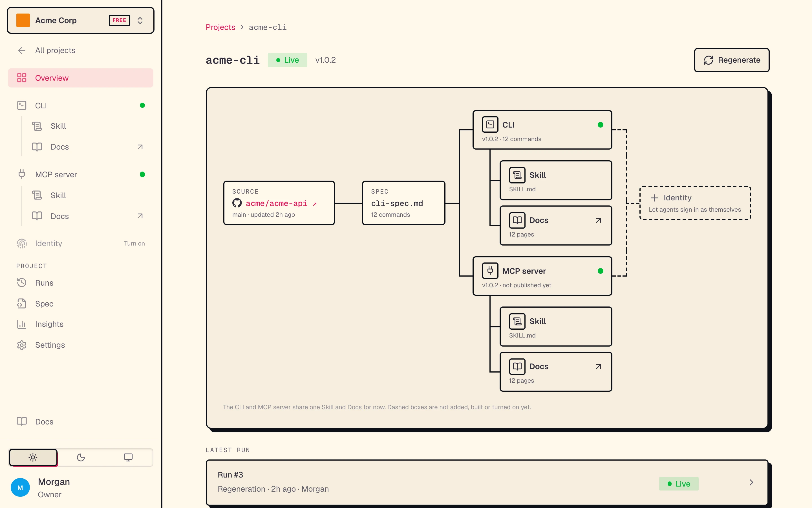Click the Regenerate button

tap(731, 60)
